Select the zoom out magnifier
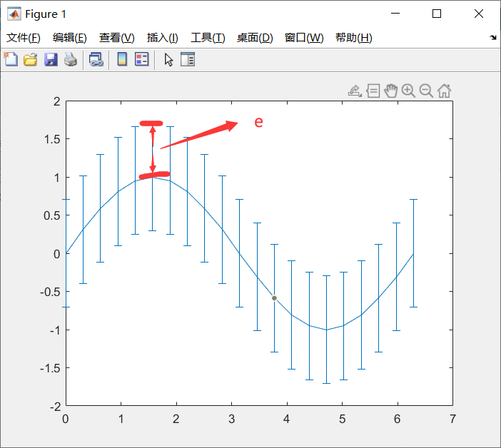Viewport: 501px width, 448px height. [x=426, y=91]
